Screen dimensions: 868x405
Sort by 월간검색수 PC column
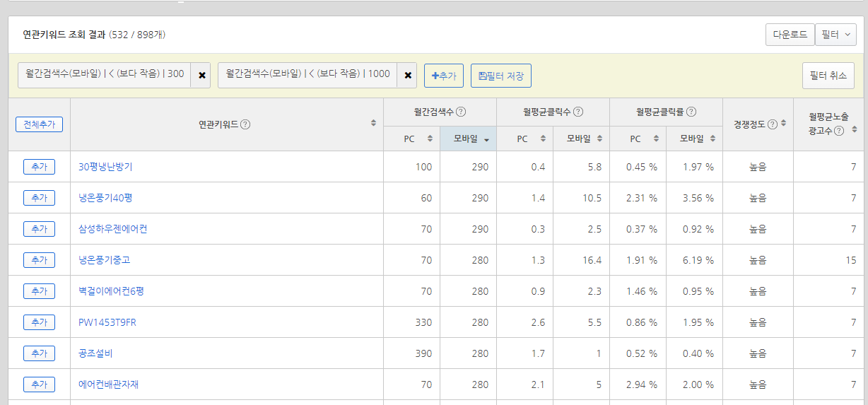pos(430,139)
